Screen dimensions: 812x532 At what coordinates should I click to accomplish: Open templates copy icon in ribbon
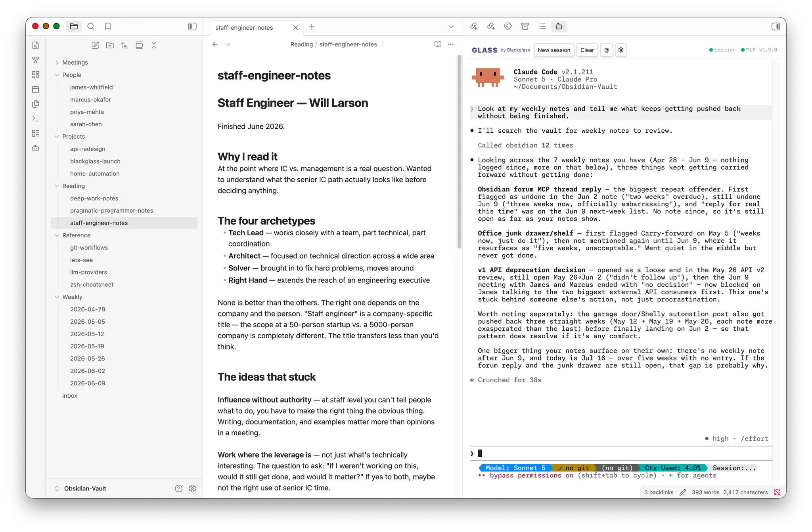pyautogui.click(x=36, y=104)
